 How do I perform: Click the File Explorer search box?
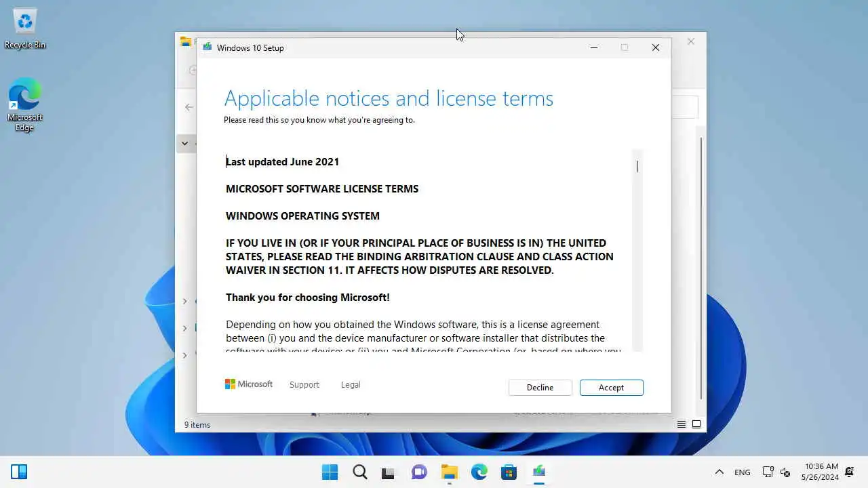[x=685, y=107]
